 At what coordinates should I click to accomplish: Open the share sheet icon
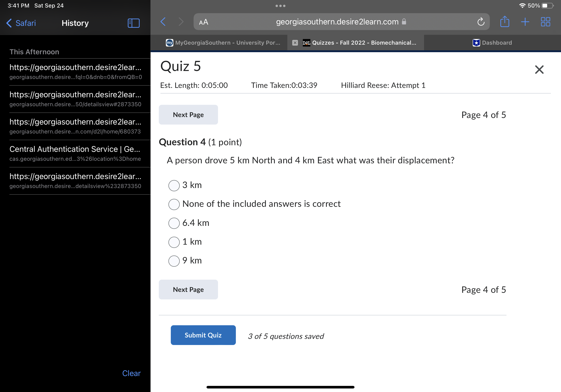[505, 22]
